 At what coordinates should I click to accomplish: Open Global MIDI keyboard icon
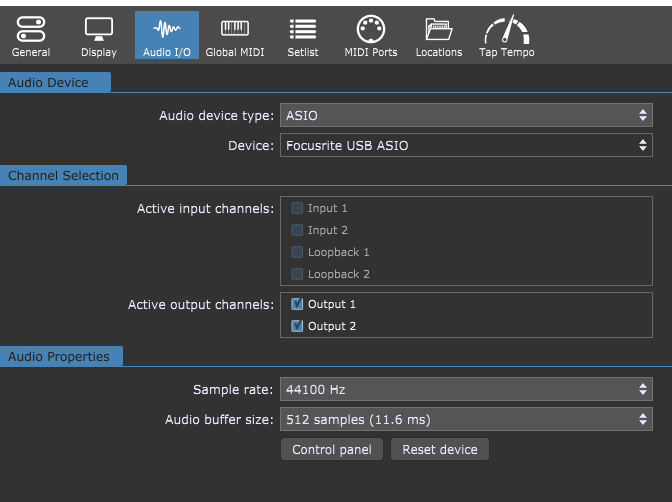[x=234, y=30]
